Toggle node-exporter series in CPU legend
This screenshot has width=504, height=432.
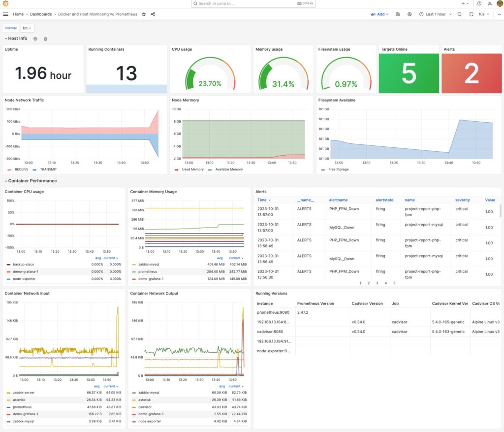(x=24, y=279)
